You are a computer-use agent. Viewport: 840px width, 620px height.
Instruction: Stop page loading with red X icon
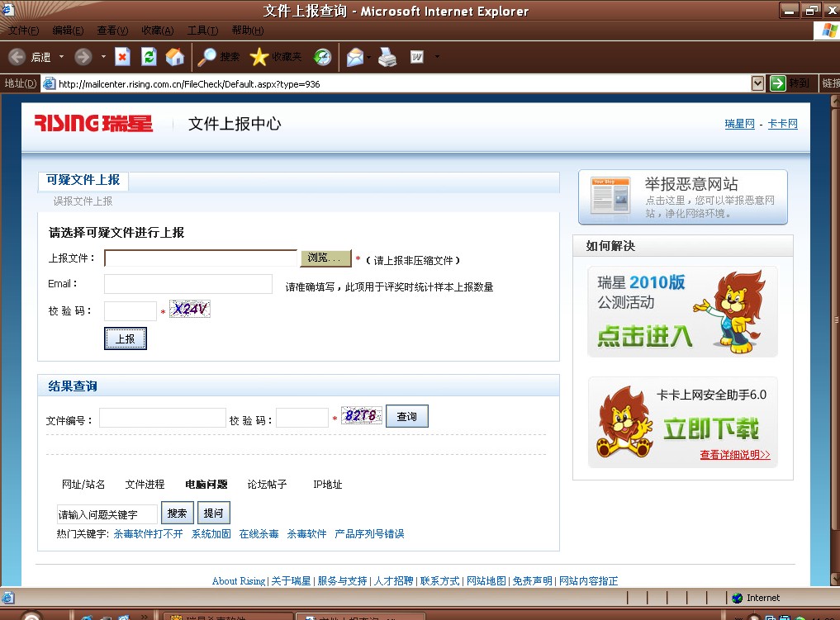(123, 56)
